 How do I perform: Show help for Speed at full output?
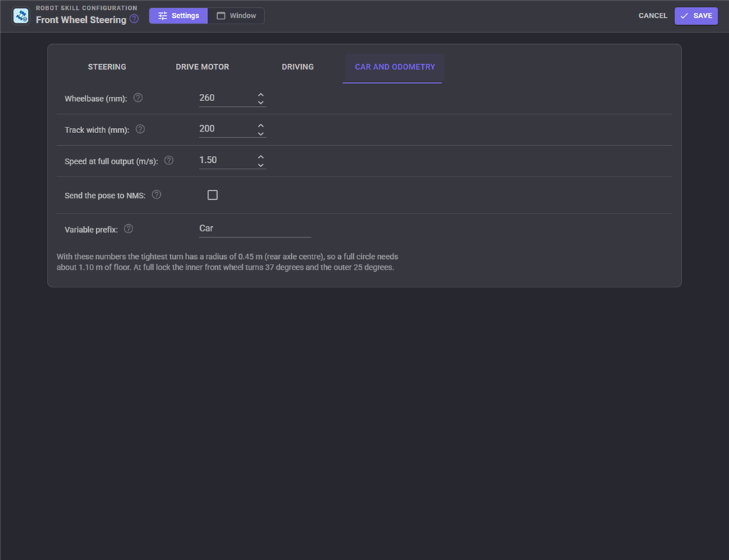click(x=169, y=160)
